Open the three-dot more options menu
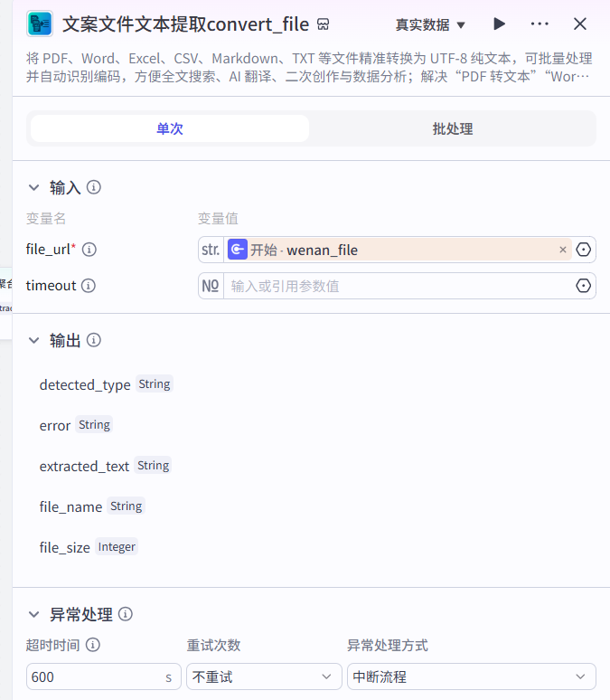Image resolution: width=610 pixels, height=700 pixels. tap(540, 24)
